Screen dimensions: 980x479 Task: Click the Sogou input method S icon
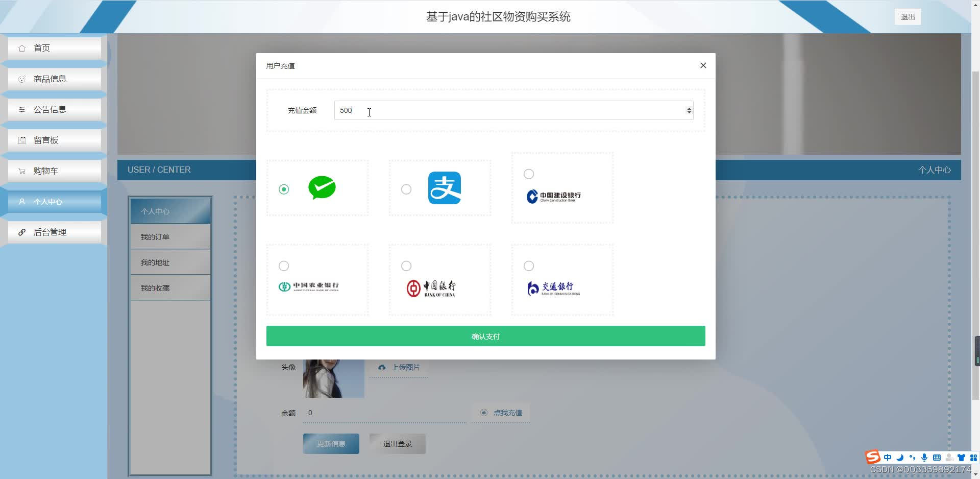[x=873, y=457]
